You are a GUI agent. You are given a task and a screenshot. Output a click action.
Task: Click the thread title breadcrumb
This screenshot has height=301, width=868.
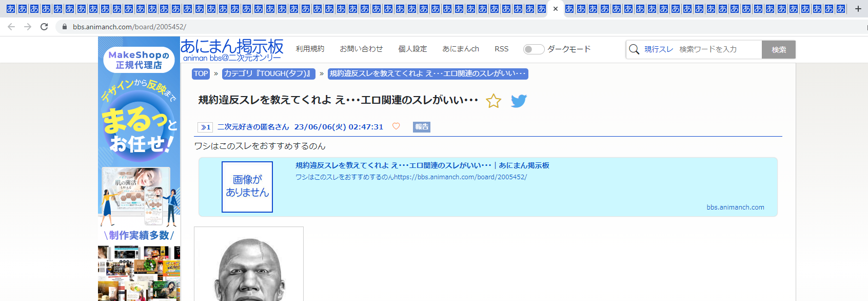tap(428, 73)
